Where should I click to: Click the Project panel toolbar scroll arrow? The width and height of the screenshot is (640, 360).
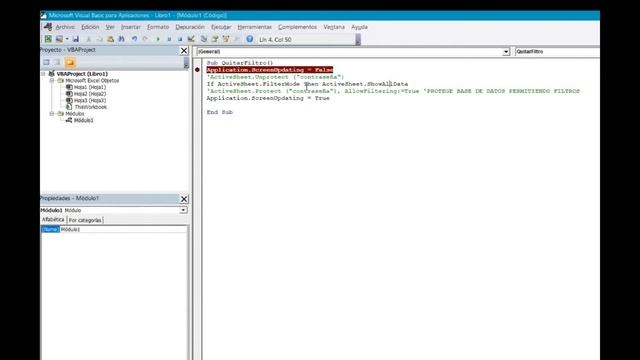(186, 63)
